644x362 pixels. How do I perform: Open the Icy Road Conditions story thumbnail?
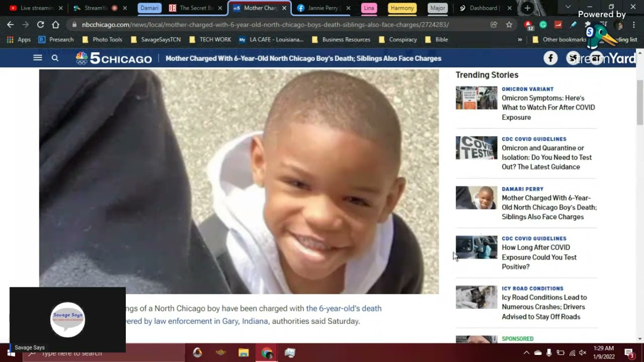coord(476,297)
